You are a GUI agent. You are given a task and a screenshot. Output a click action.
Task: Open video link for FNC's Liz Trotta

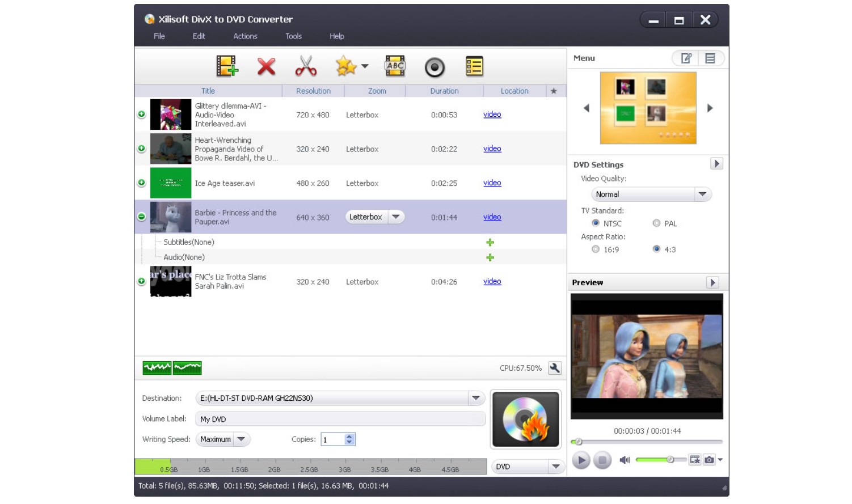click(x=492, y=281)
